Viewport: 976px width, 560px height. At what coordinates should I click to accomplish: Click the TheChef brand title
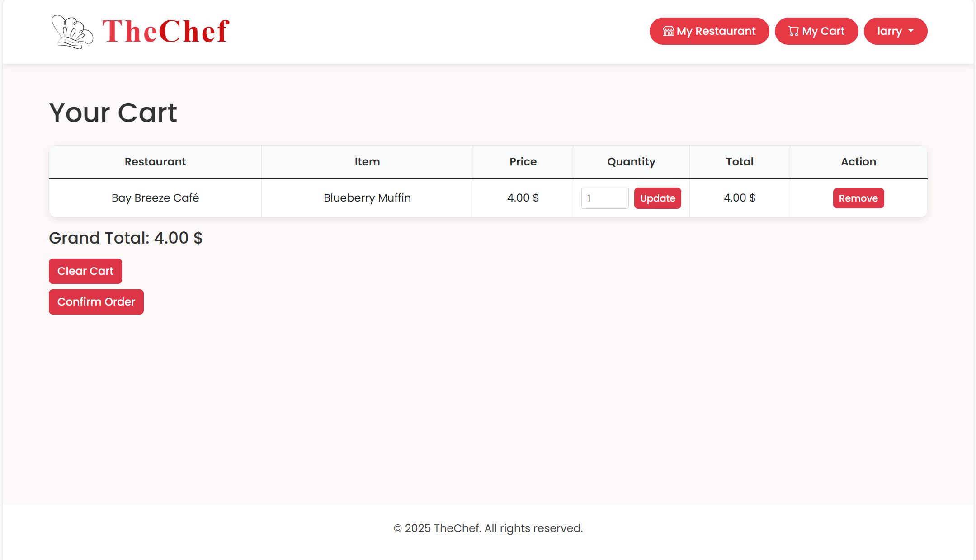pos(166,32)
